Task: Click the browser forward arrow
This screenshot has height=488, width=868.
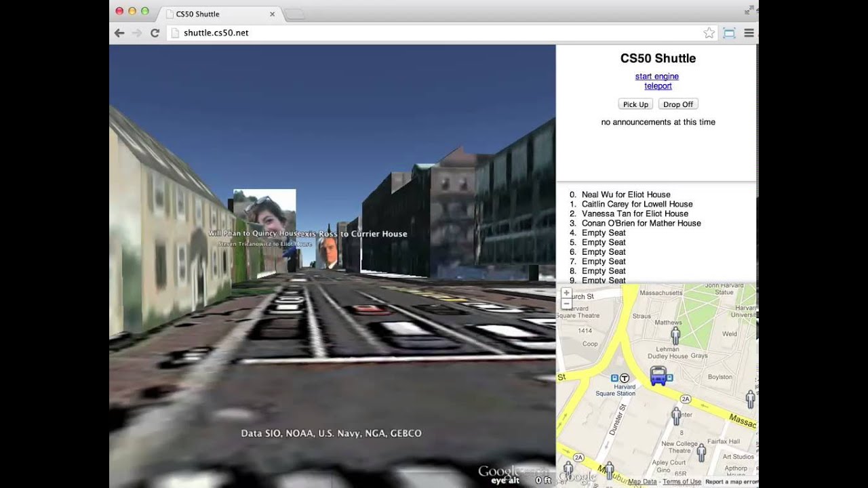Action: pos(137,33)
